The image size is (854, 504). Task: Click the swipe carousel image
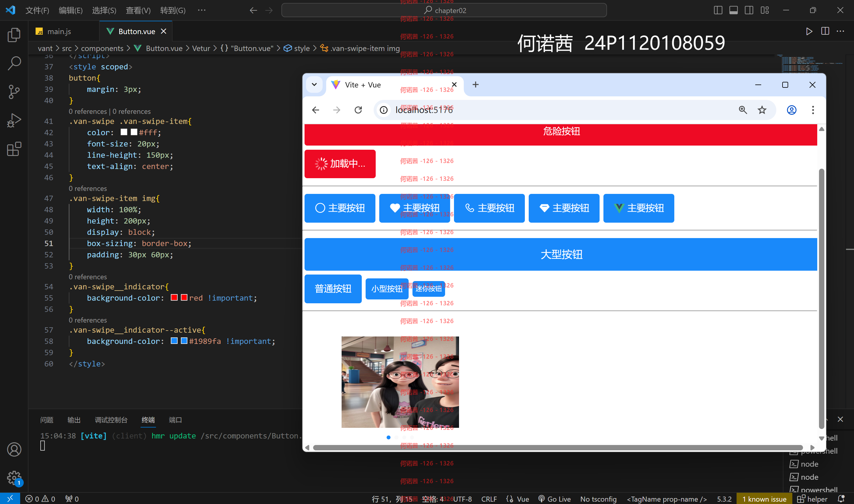pos(400,382)
